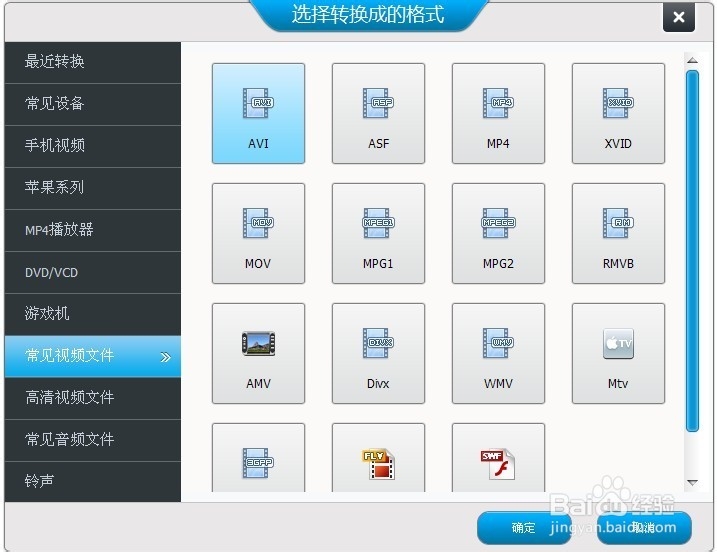Pick the MP4 format tile
The width and height of the screenshot is (717, 552).
coord(498,113)
